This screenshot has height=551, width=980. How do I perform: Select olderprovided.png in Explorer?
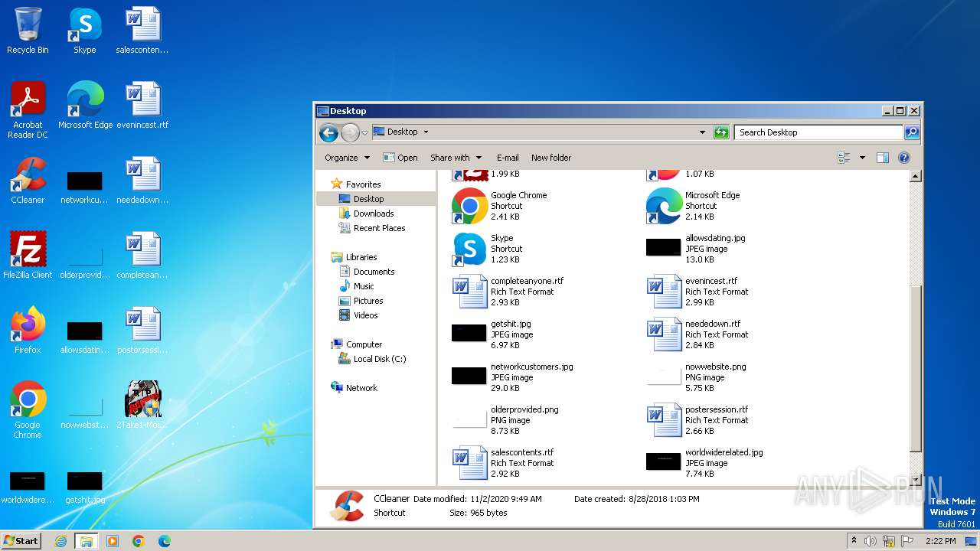(x=505, y=420)
